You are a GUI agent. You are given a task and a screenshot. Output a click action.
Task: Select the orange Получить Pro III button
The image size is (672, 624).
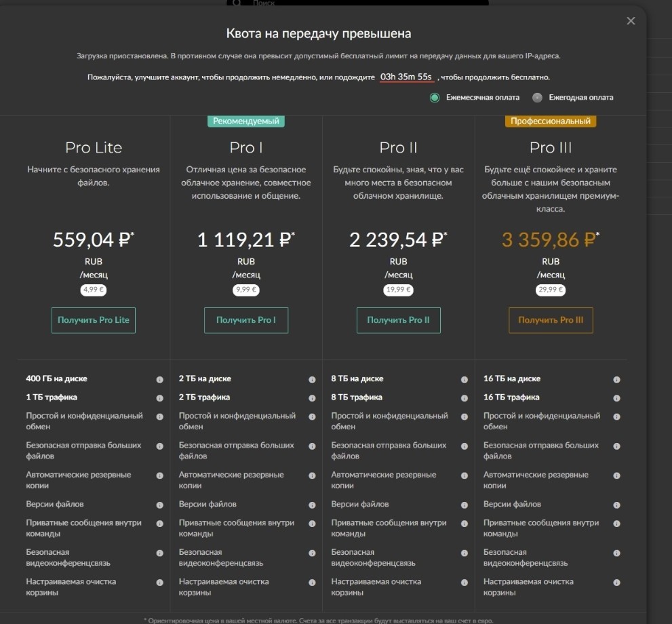tap(551, 320)
